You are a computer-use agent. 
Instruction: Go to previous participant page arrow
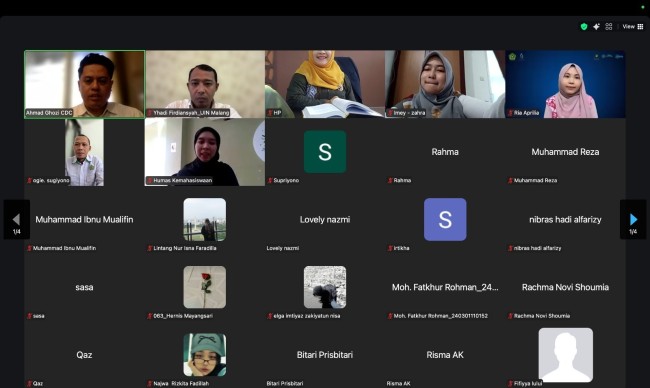click(x=17, y=219)
